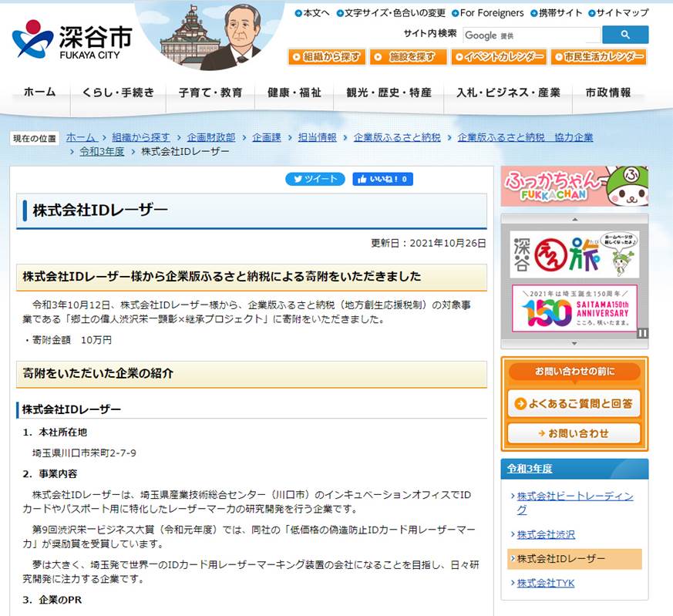
Task: Click breadcrumb link 企画財政部
Action: [x=211, y=137]
